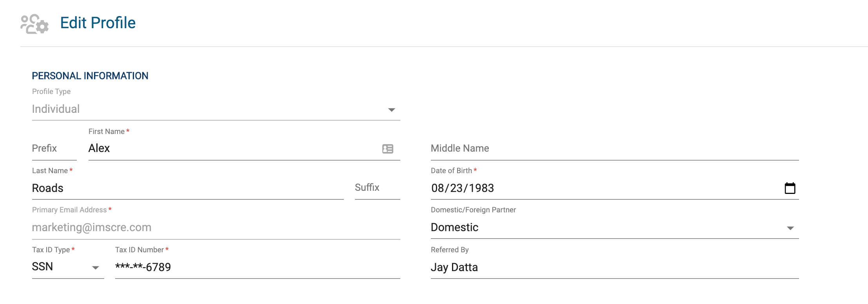Click the Middle Name field
This screenshot has width=868, height=304.
615,149
